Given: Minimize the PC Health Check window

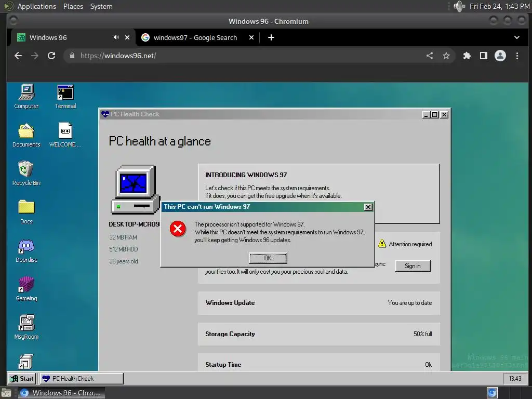Looking at the screenshot, I should (x=426, y=115).
